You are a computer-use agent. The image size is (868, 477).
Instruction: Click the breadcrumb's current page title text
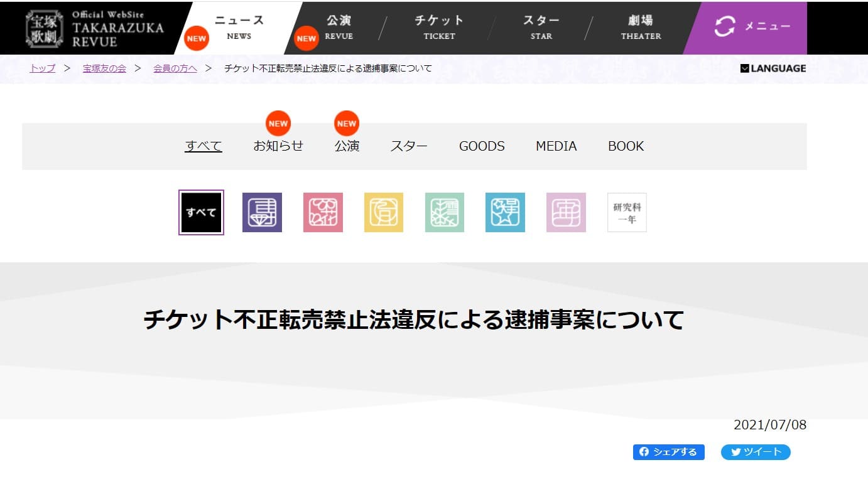click(x=328, y=68)
